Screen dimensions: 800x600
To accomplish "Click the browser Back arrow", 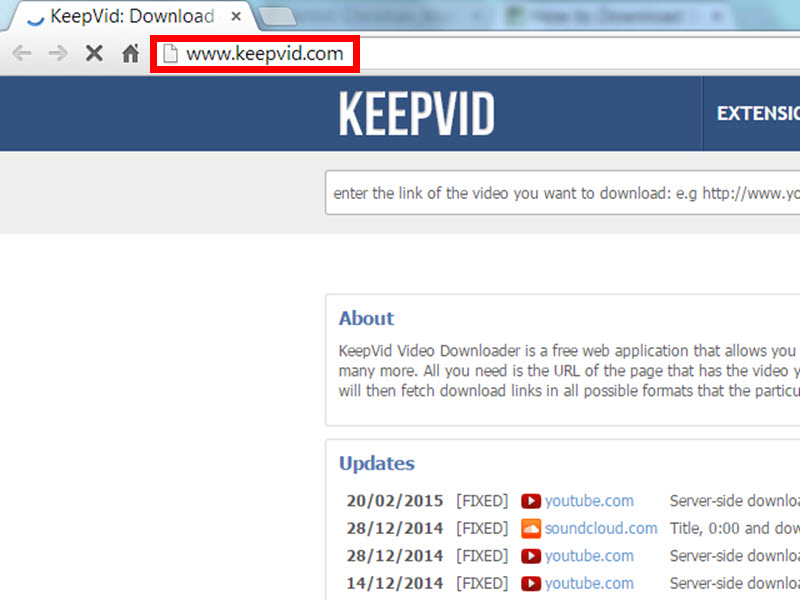I will (22, 53).
